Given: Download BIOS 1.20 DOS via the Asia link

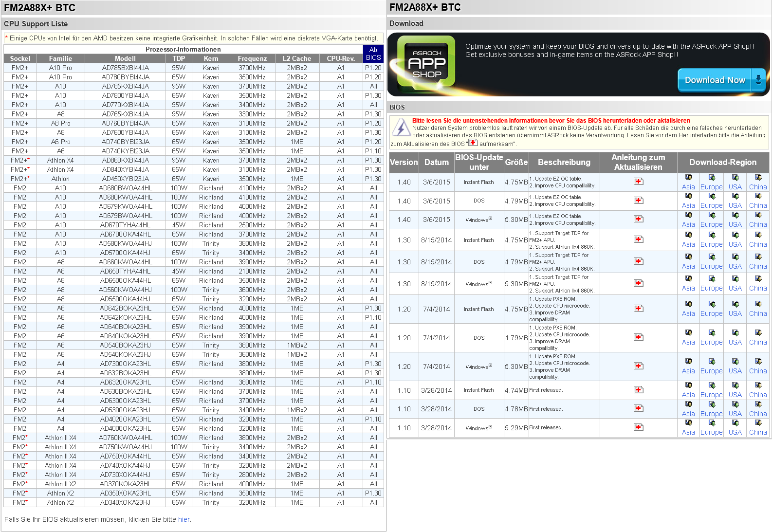Looking at the screenshot, I should click(688, 343).
